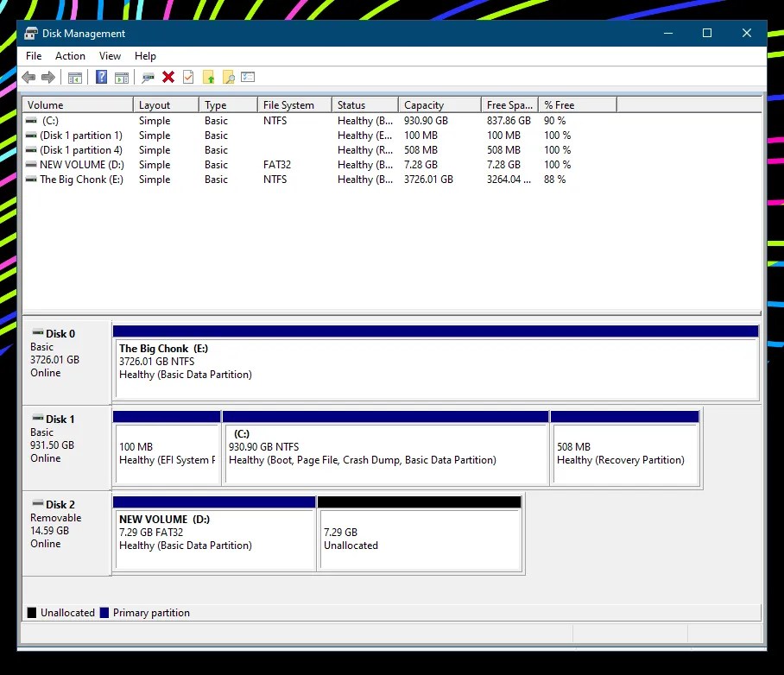Screen dimensions: 784x675
Task: Click the 88 % free cell
Action: pos(555,179)
